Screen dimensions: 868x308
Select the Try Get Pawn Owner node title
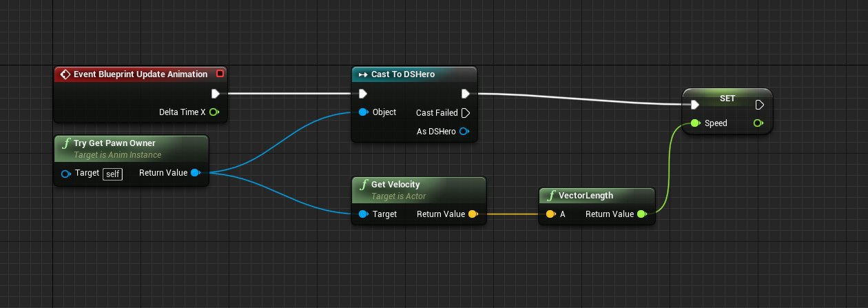tap(114, 143)
